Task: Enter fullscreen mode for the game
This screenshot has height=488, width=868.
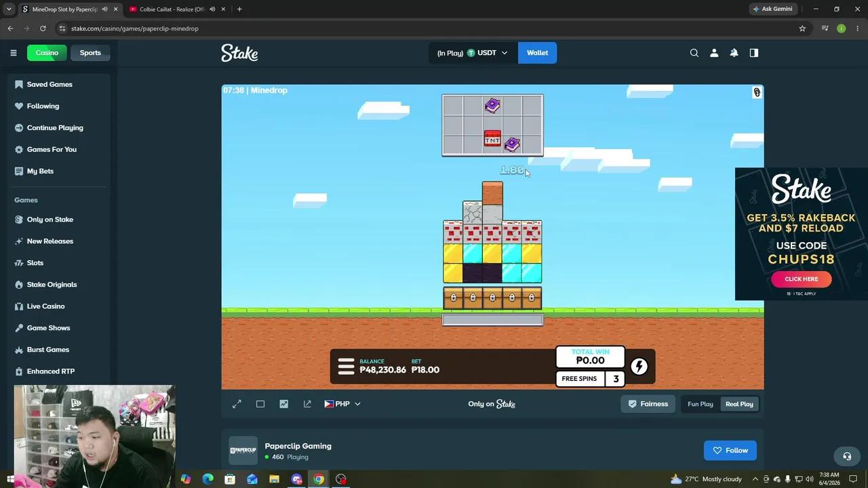Action: coord(237,404)
